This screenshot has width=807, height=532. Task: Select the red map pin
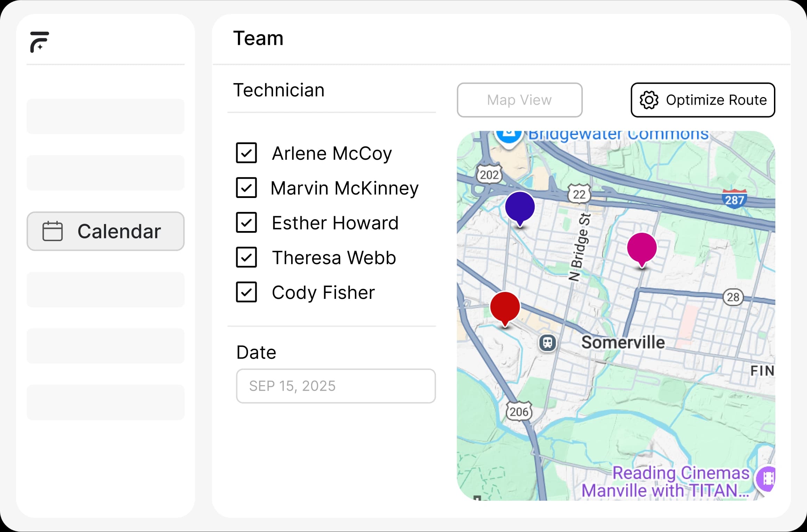tap(505, 307)
